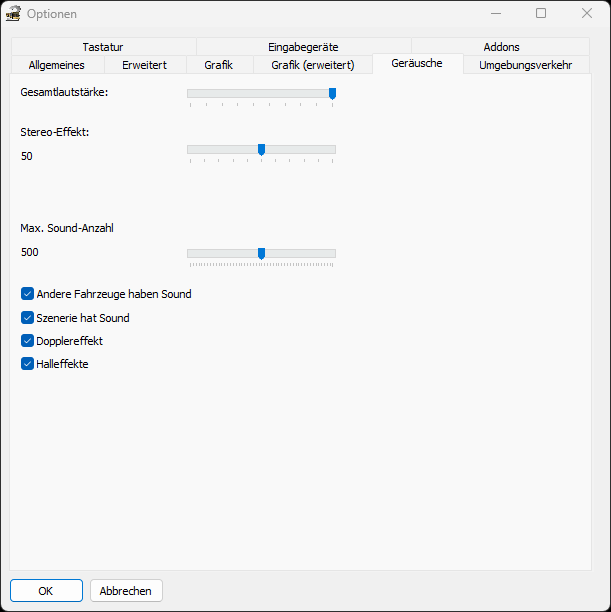Open the Tastatur tab
This screenshot has height=612, width=611.
click(103, 47)
